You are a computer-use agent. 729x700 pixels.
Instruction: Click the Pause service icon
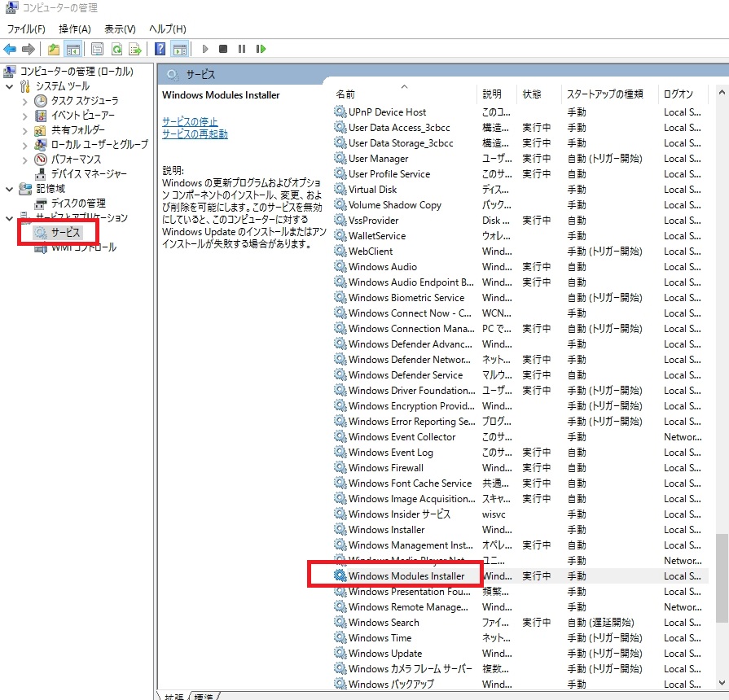(242, 49)
